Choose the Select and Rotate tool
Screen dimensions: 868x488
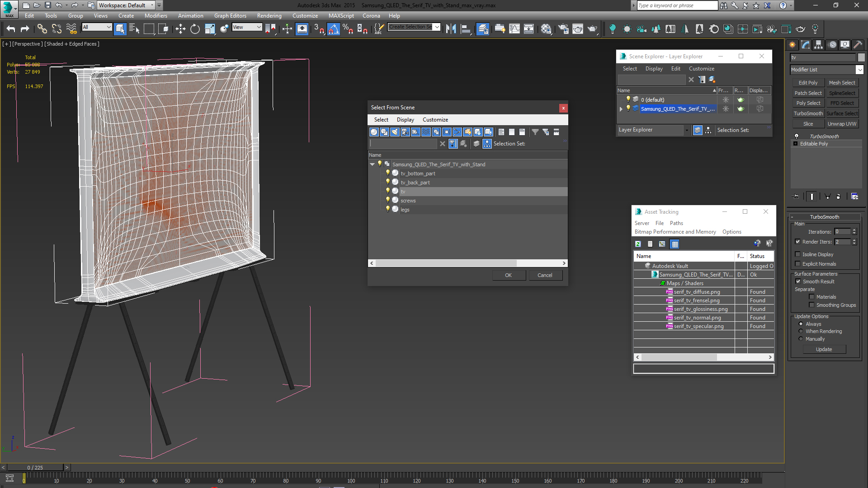coord(195,29)
